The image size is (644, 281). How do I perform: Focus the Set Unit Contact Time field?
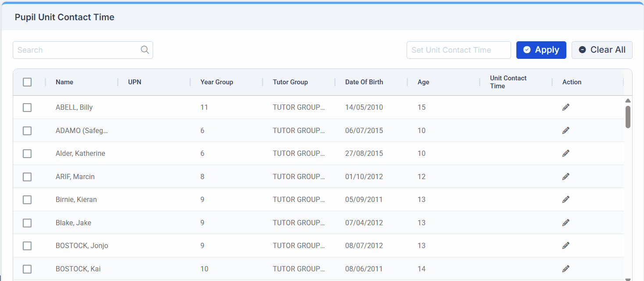[458, 50]
